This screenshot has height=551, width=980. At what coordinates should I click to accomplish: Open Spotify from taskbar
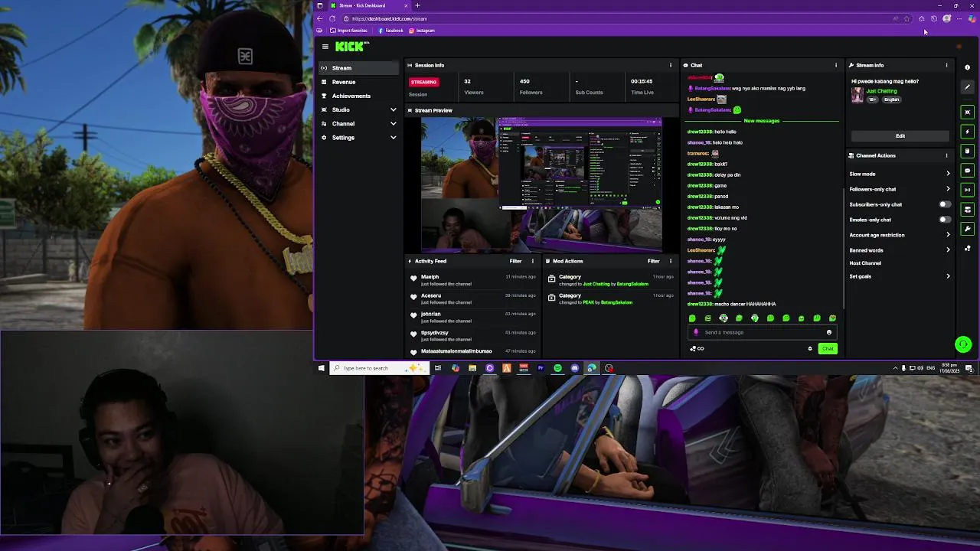point(558,368)
